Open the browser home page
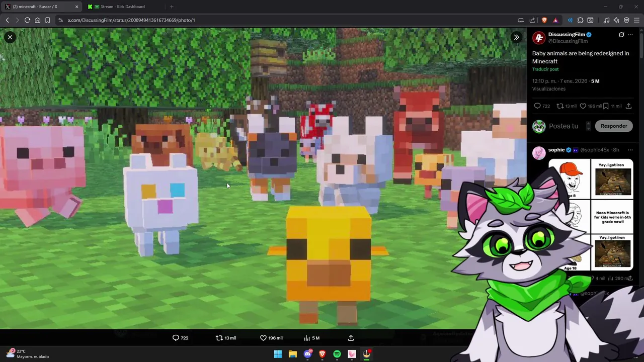 pos(37,20)
